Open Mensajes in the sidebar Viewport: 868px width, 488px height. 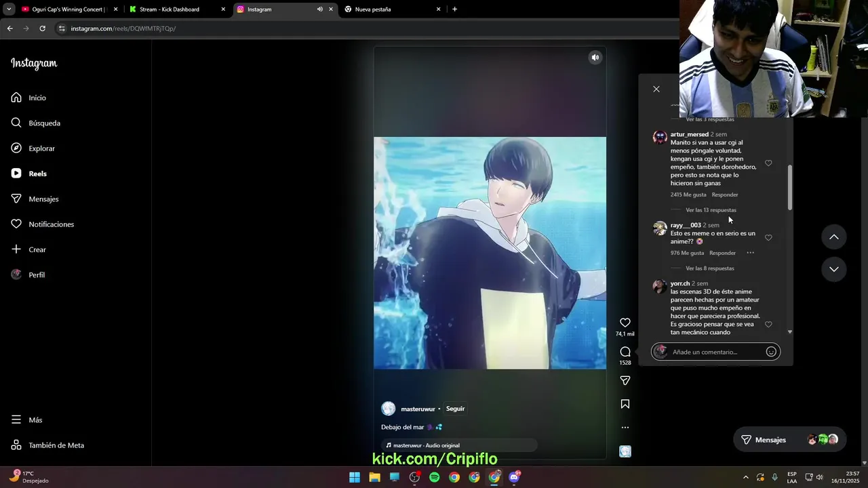coord(35,199)
